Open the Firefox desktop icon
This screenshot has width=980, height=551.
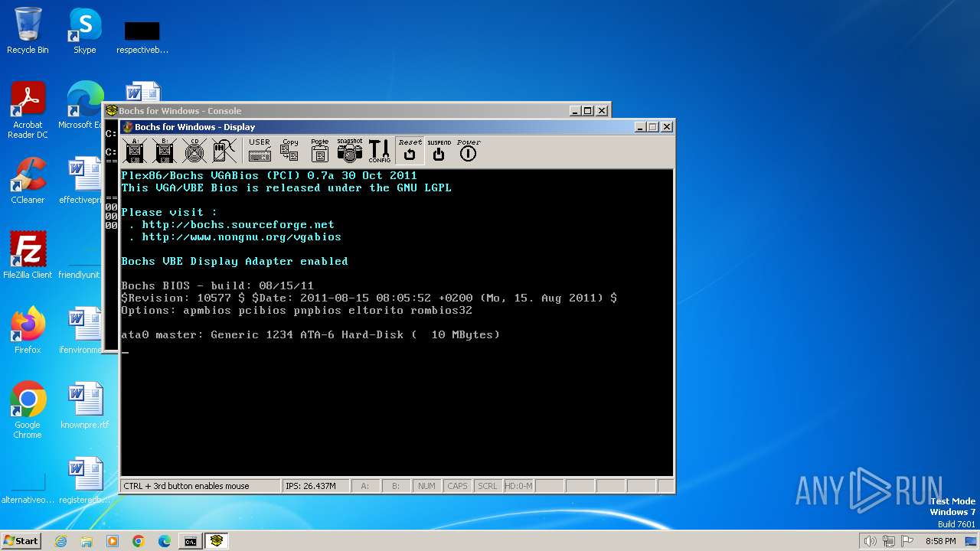[28, 331]
